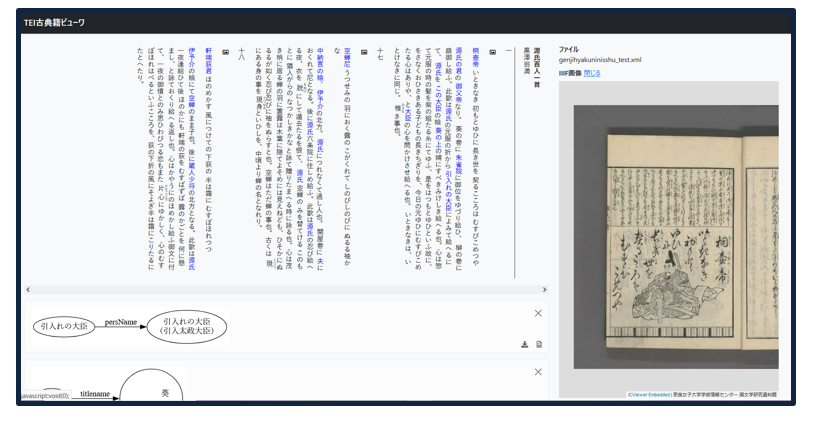Close the 引入れの大臣 persName graph panel
This screenshot has height=424, width=825.
pos(538,313)
